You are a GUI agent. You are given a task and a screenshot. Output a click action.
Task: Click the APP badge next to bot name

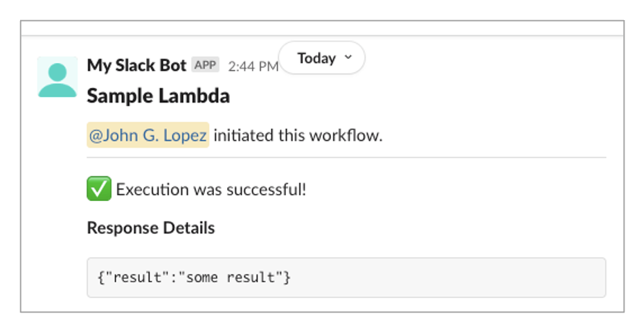coord(205,65)
